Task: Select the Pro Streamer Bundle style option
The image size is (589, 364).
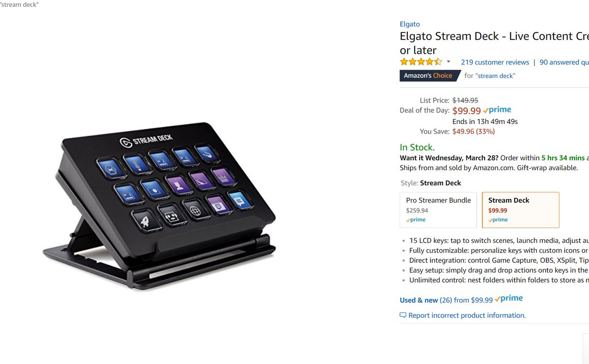Action: 439,210
